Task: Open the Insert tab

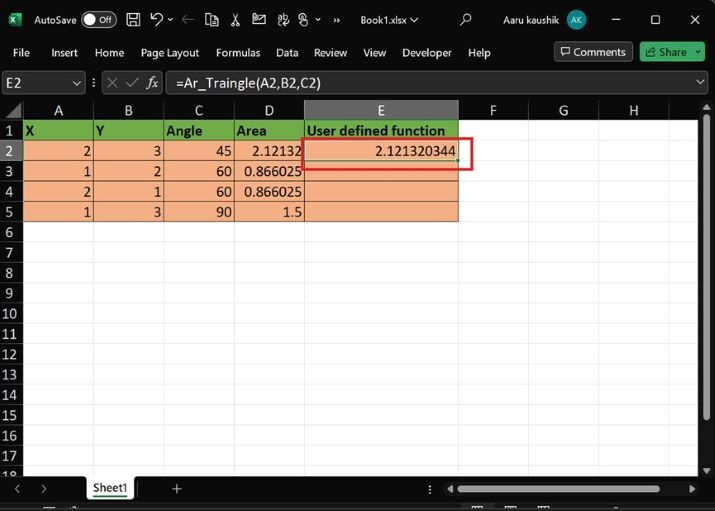Action: point(64,53)
